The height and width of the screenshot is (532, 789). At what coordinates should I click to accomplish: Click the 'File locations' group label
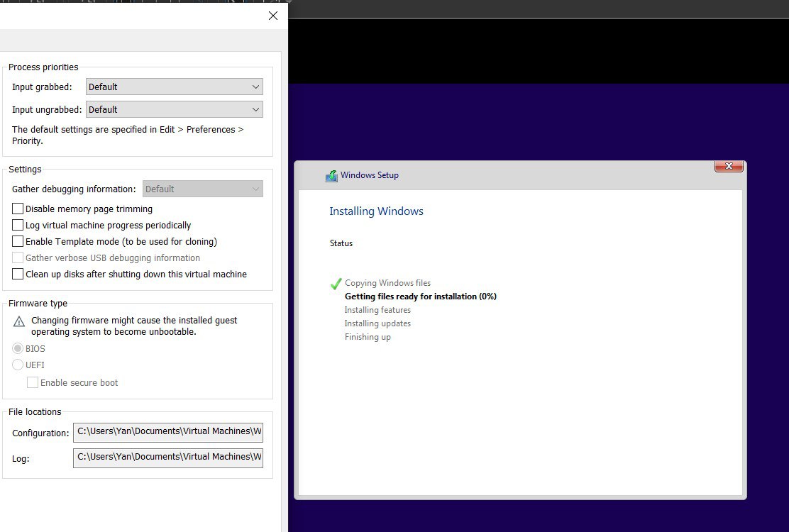point(35,412)
